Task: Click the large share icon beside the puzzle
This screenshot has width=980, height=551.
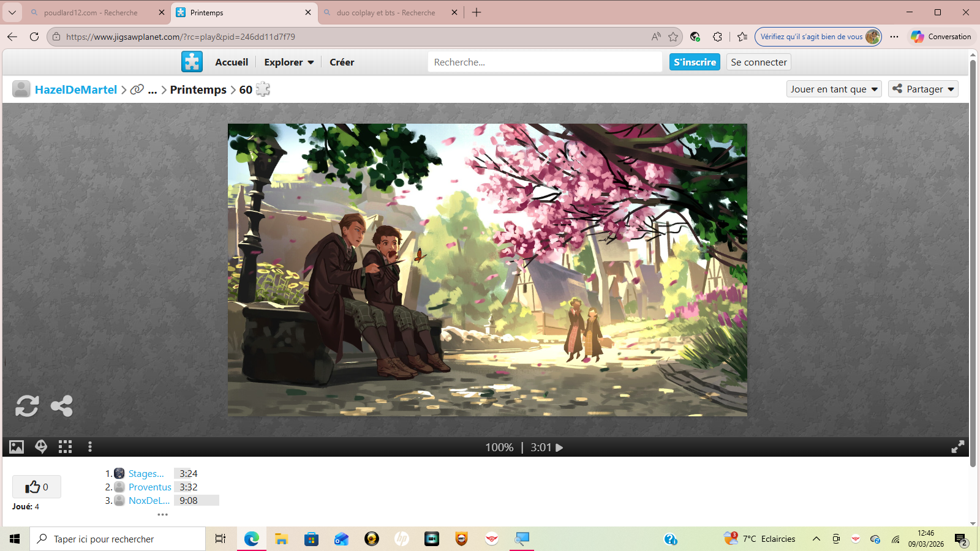Action: pos(61,405)
